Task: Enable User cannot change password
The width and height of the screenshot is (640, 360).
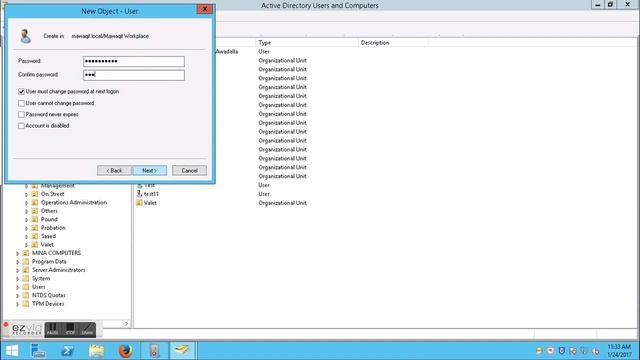Action: (21, 103)
